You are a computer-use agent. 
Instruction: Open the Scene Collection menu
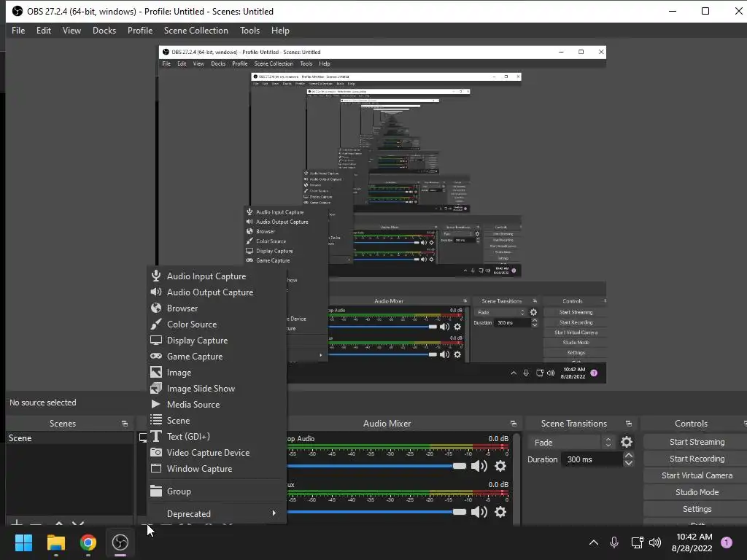[x=196, y=31]
